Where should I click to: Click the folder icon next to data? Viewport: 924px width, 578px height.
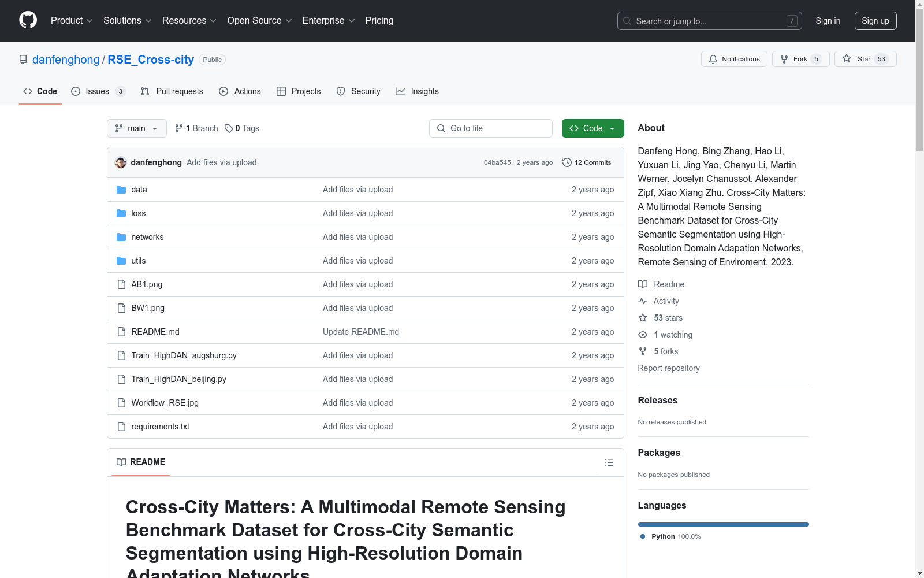pos(121,190)
